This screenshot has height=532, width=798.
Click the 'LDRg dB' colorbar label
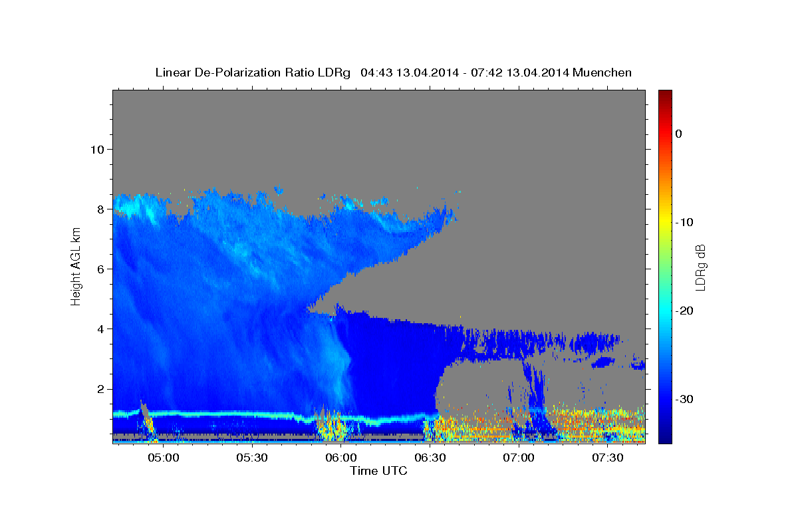coord(700,267)
